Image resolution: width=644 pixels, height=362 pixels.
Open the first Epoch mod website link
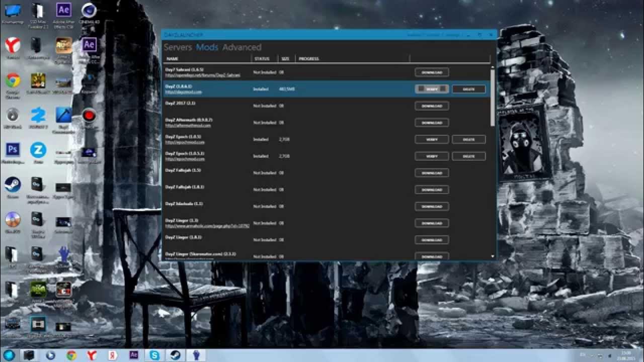[x=185, y=142]
